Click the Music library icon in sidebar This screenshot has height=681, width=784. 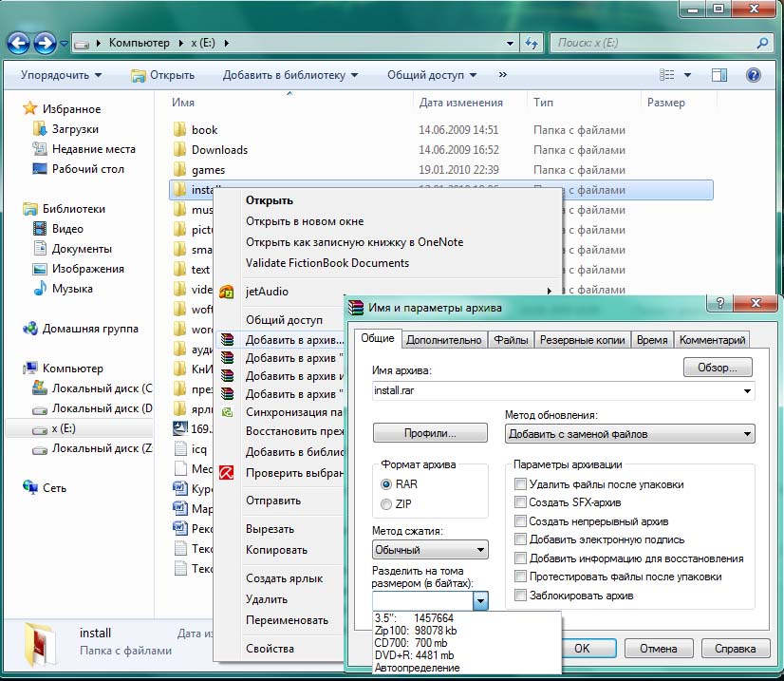pyautogui.click(x=40, y=289)
